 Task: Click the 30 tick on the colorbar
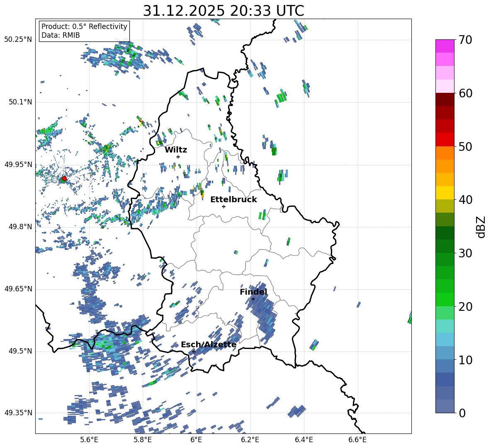tap(465, 253)
